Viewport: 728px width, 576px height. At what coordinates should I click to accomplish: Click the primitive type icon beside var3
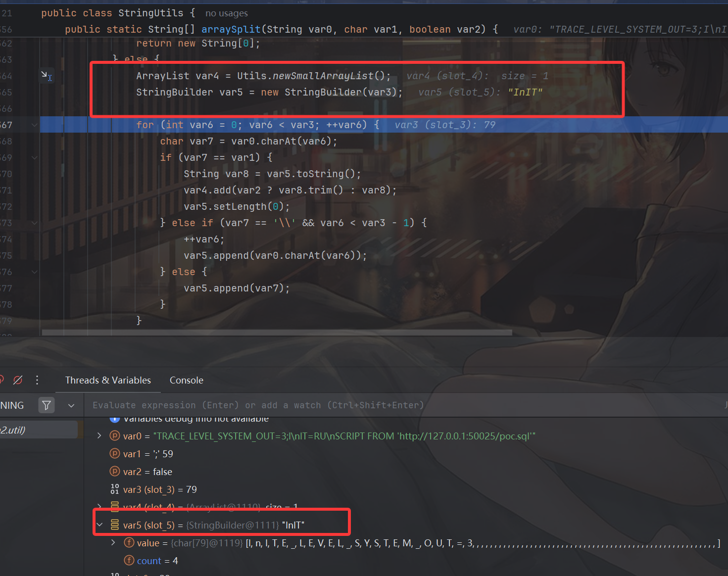tap(115, 489)
